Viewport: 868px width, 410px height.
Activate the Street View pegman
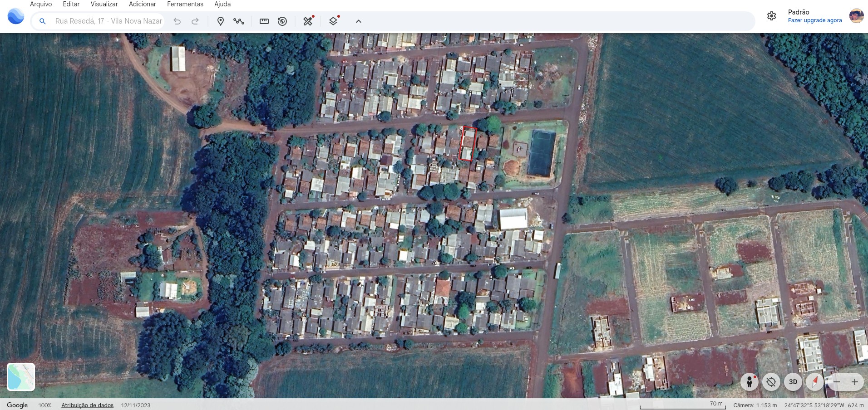tap(750, 382)
